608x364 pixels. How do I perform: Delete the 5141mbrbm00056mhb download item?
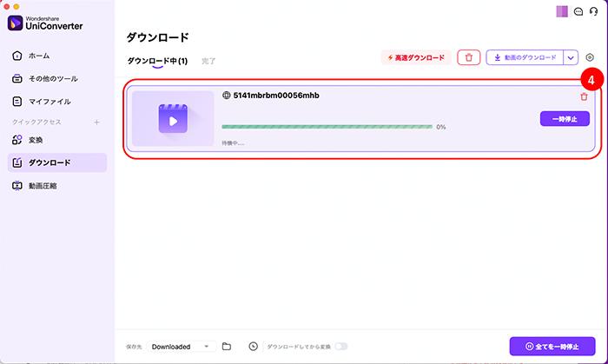click(584, 96)
